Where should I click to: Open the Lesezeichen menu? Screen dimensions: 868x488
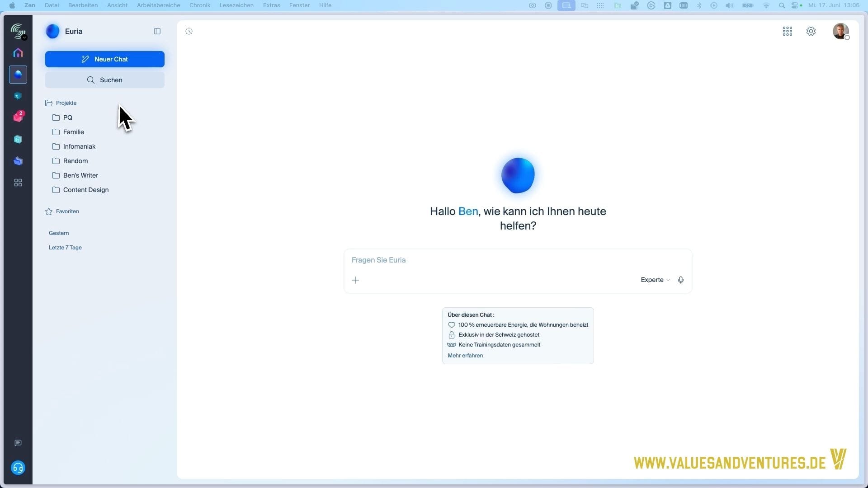click(x=236, y=5)
